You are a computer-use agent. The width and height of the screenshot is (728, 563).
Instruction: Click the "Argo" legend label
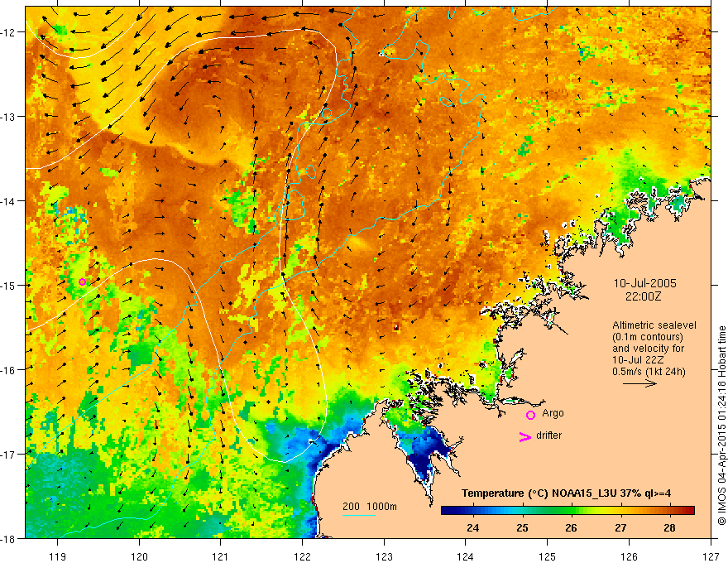click(x=553, y=413)
